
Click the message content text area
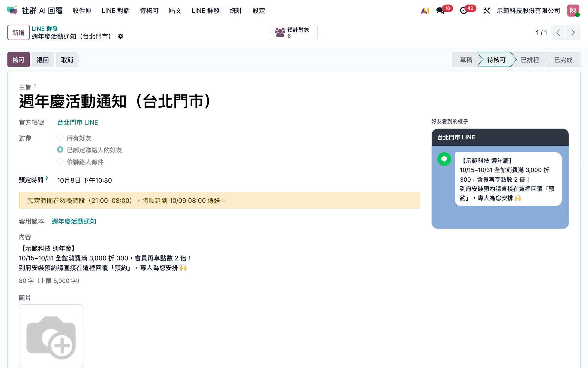coord(105,258)
